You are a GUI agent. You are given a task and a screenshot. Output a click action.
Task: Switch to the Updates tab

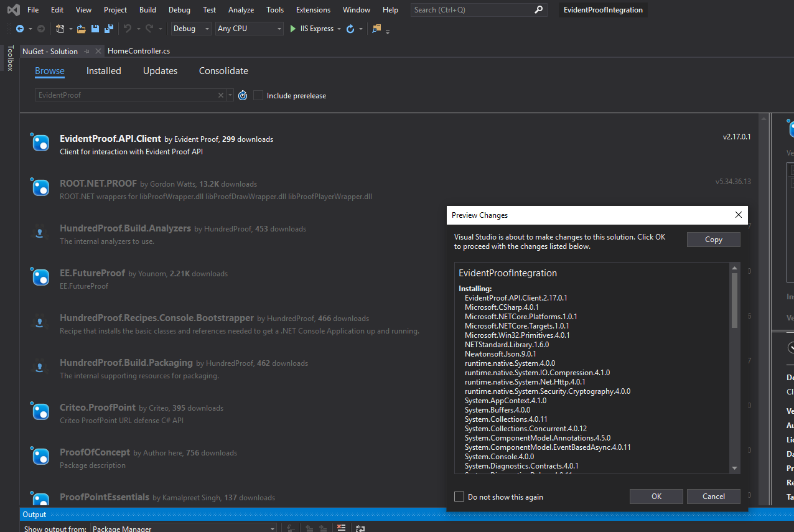pos(160,71)
